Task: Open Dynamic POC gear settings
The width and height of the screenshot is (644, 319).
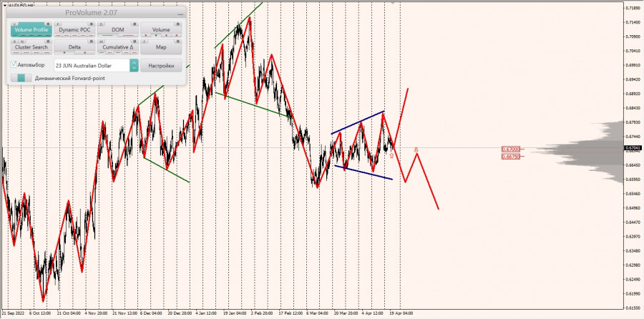Action: click(x=92, y=24)
